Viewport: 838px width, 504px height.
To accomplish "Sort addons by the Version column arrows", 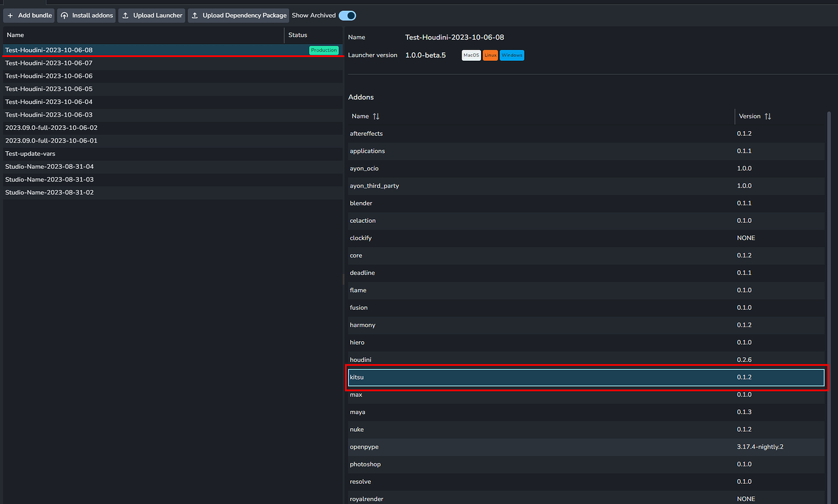I will point(766,116).
